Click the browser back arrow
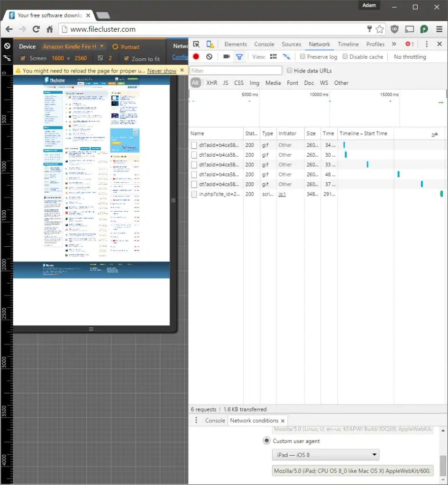Viewport: 448px width, 485px height. (9, 29)
